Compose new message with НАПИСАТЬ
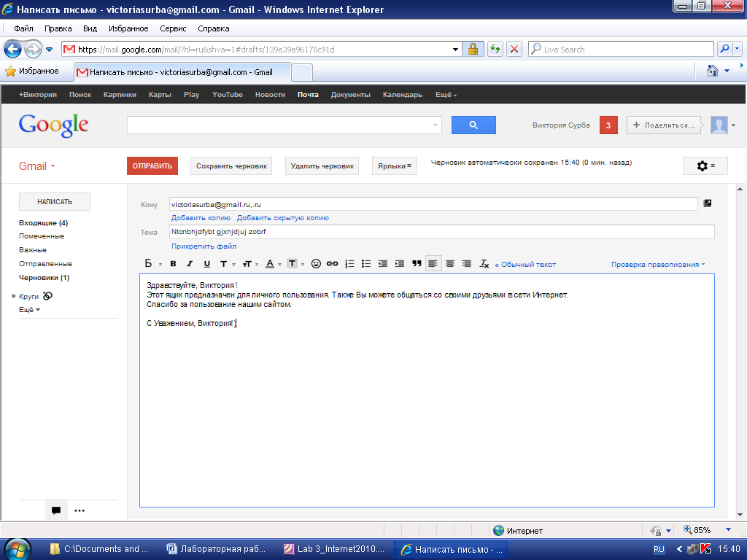 [x=55, y=202]
